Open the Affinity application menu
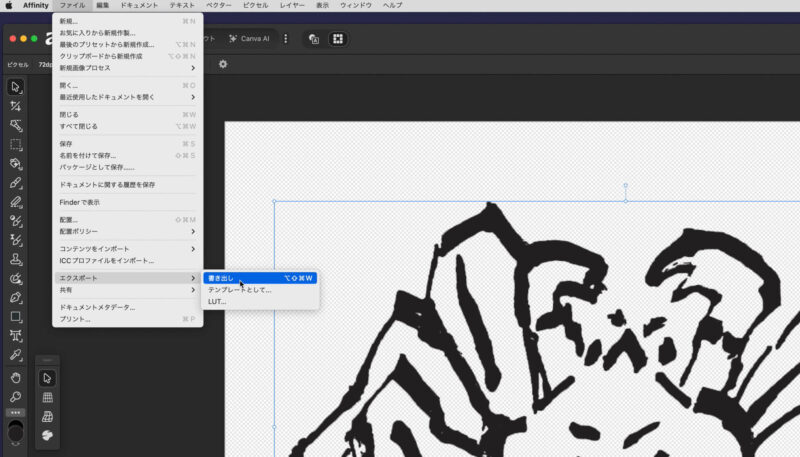The width and height of the screenshot is (800, 457). [36, 5]
